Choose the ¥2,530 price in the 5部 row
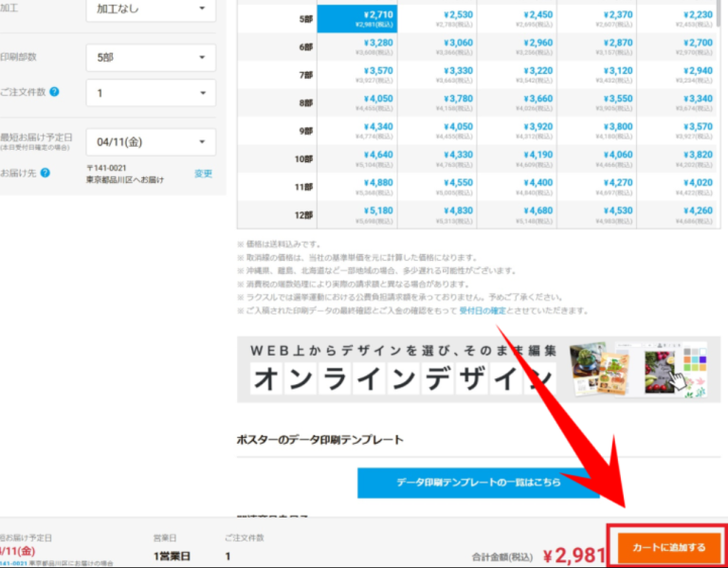Screen dimensions: 728x568 pyautogui.click(x=437, y=19)
